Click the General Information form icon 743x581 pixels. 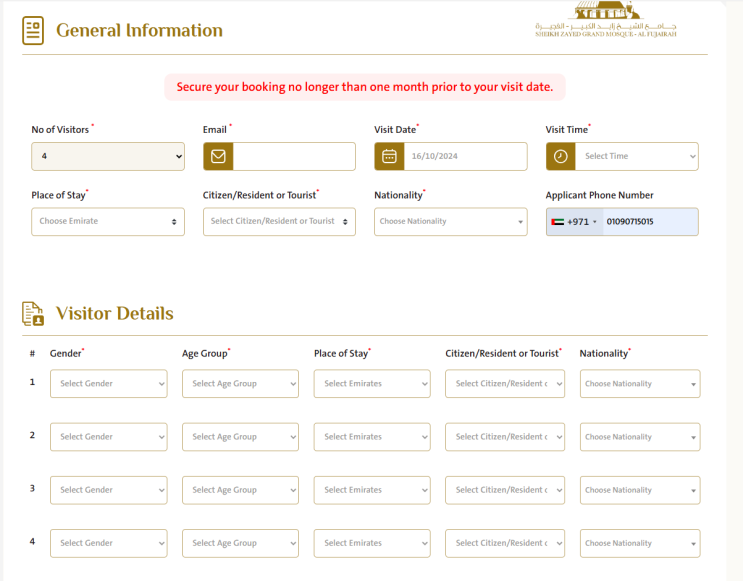[33, 31]
